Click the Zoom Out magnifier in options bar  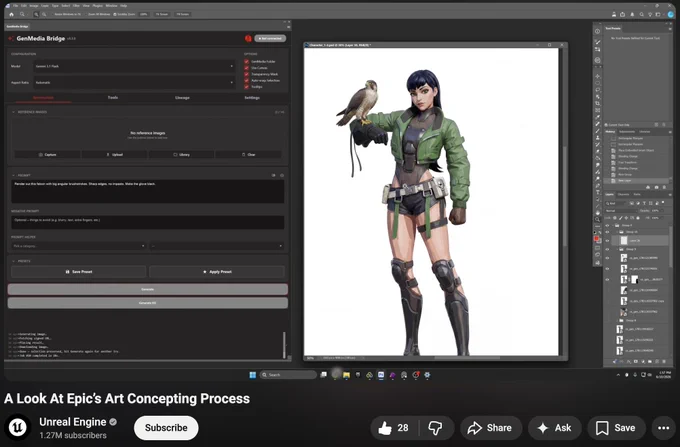click(44, 14)
